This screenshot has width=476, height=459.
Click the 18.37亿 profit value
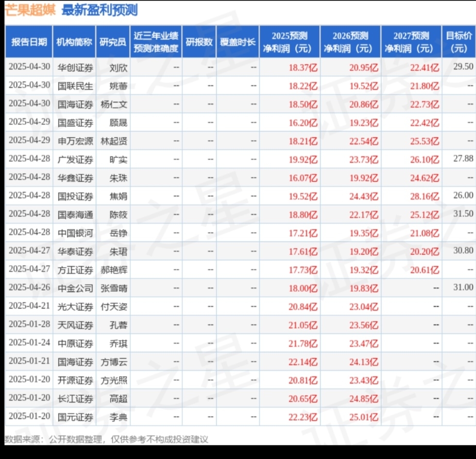coord(303,68)
